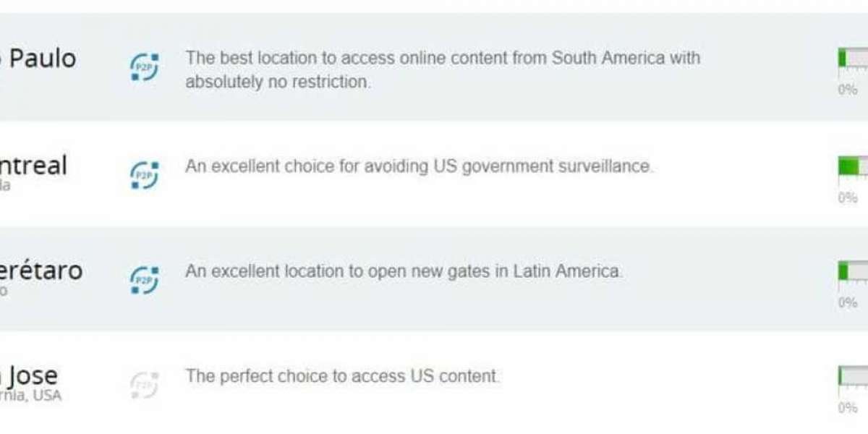Click the P2P icon in Querétaro row
868x434 pixels.
pos(145,280)
